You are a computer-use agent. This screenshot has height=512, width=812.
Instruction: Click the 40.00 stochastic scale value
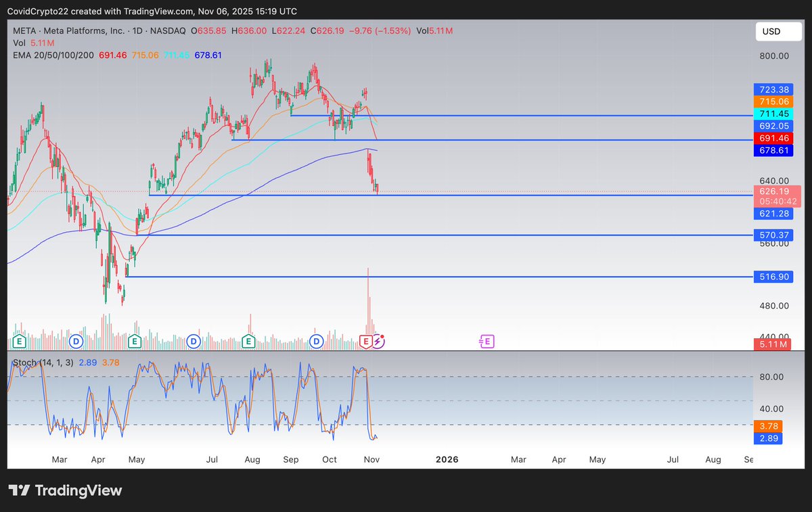(x=771, y=409)
